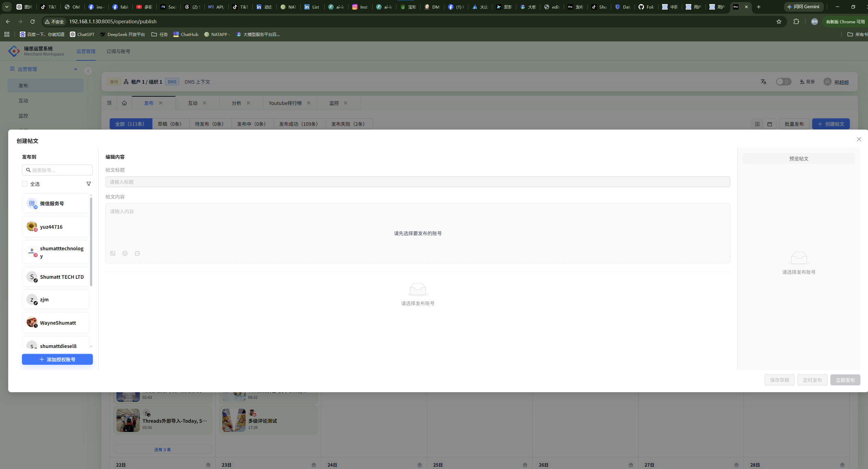
Task: Click the 保存草稿 button
Action: (779, 380)
